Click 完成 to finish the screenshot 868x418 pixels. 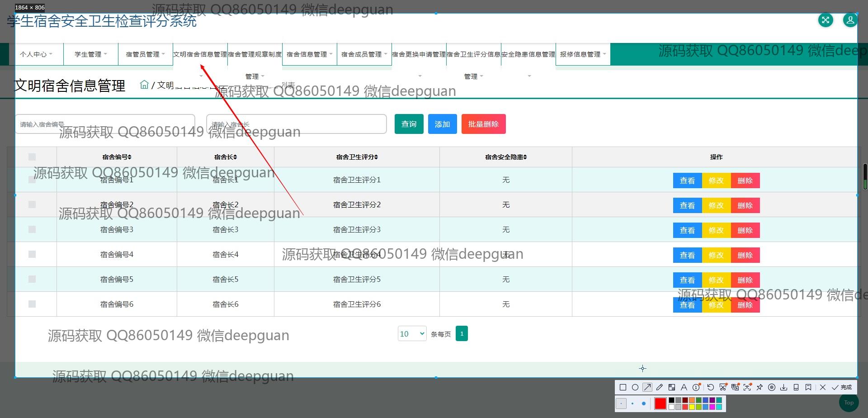842,387
